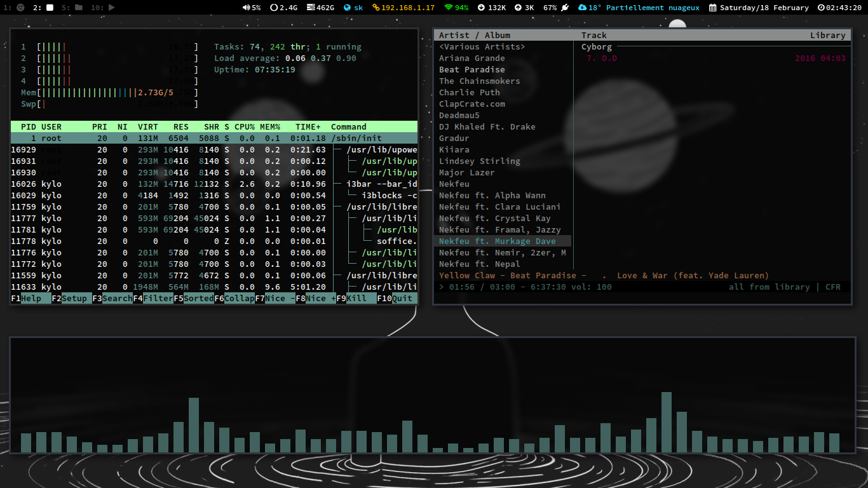Click CPU 1 meter bar in htop

click(109, 46)
